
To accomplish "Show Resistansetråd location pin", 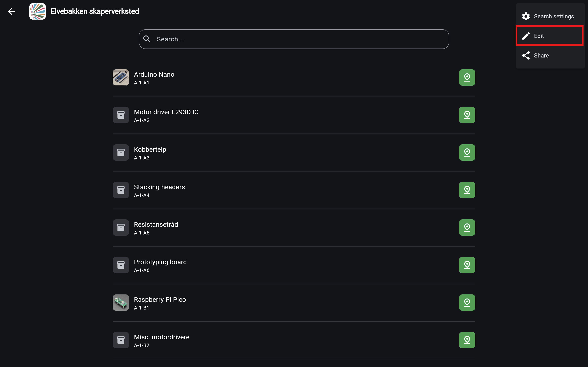I will coord(467,227).
